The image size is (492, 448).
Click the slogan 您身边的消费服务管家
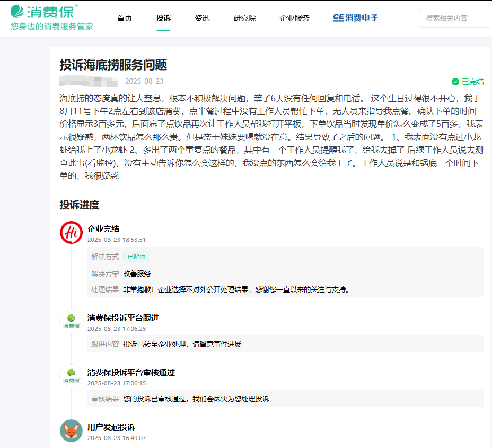pos(52,27)
